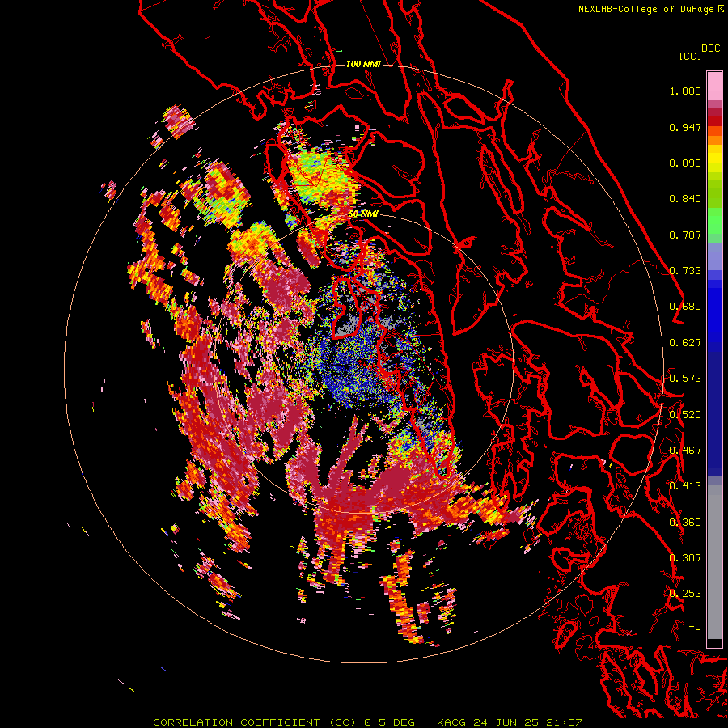Image resolution: width=728 pixels, height=728 pixels.
Task: Select the 0.307 scale value
Action: 685,557
